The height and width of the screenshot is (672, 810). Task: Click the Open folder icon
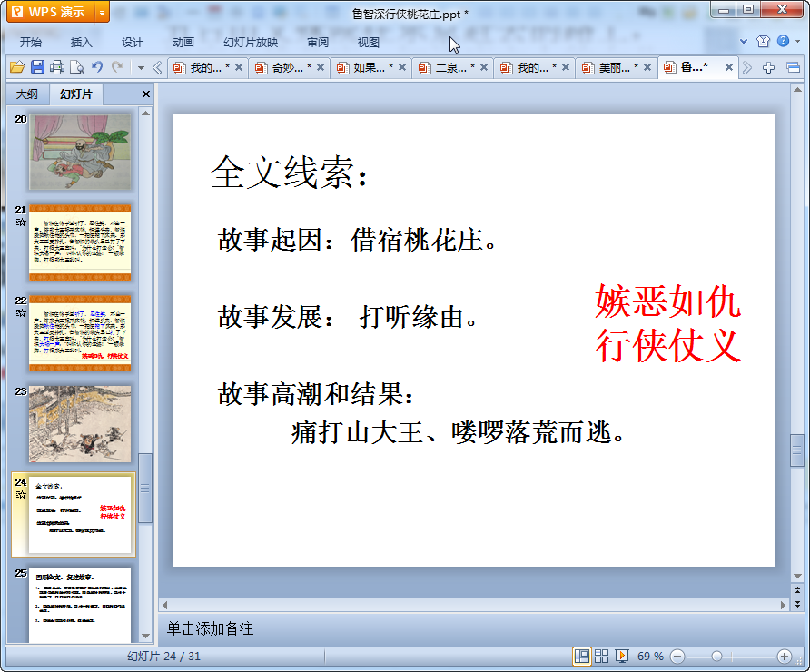point(17,67)
